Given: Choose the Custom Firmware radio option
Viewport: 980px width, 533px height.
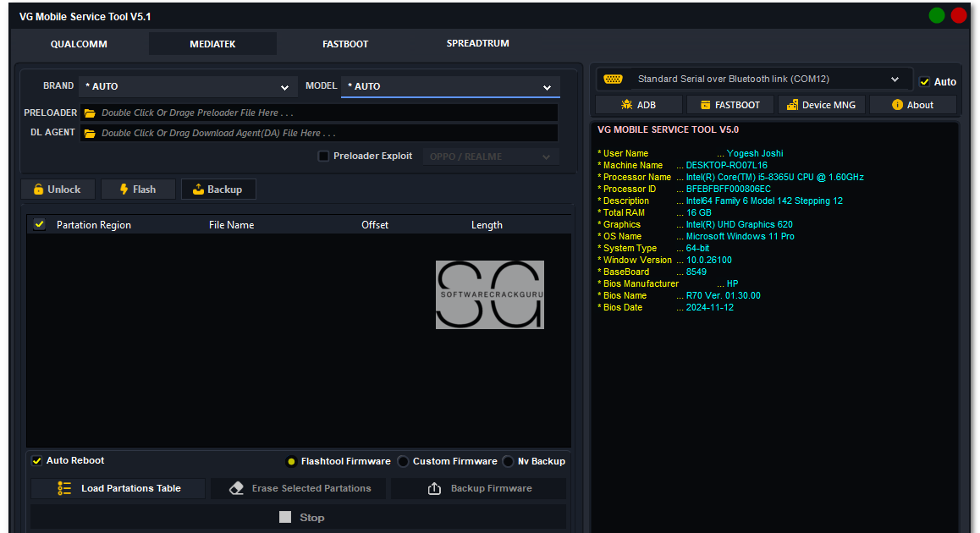Looking at the screenshot, I should (x=403, y=462).
